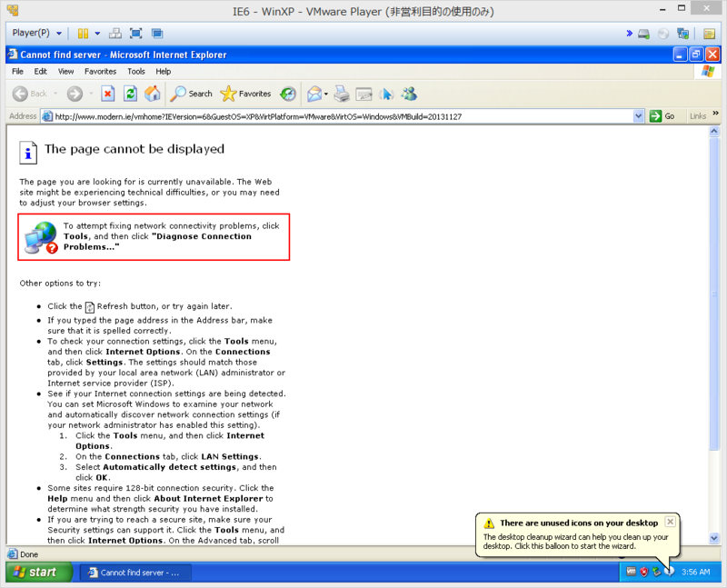Open the View menu
This screenshot has height=588, width=727.
point(65,72)
